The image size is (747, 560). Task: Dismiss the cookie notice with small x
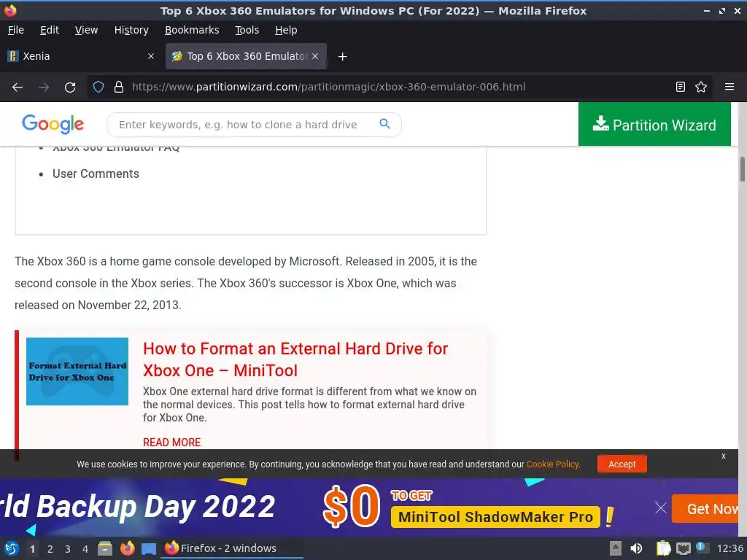tap(723, 456)
